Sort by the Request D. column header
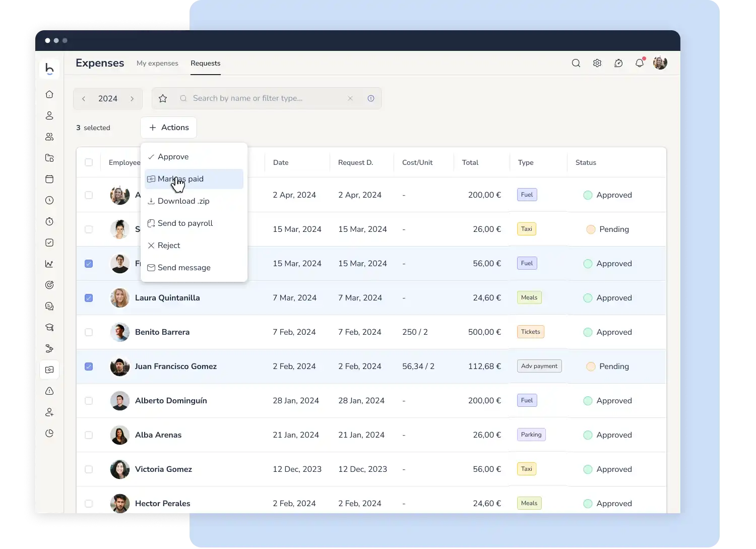 click(355, 162)
